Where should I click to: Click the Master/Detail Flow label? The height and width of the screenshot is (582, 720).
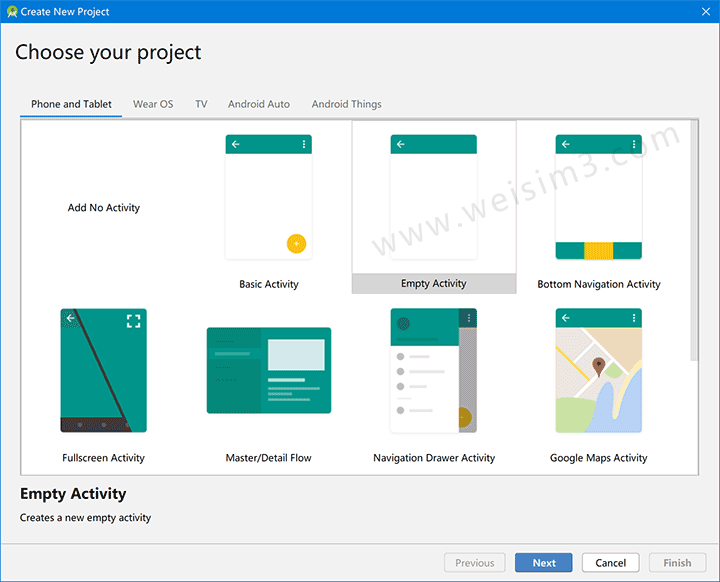click(269, 458)
